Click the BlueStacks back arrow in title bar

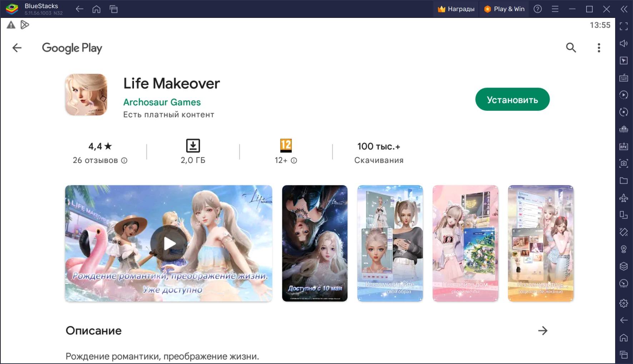click(80, 9)
